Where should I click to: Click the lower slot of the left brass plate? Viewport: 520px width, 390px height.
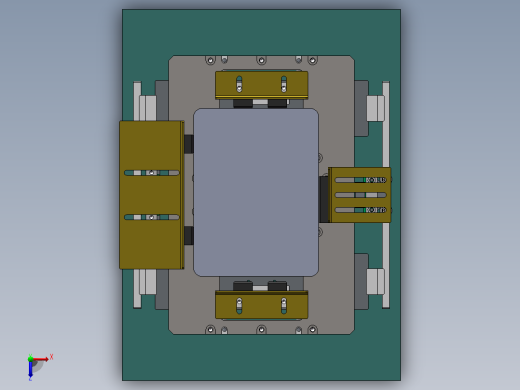[x=152, y=217]
